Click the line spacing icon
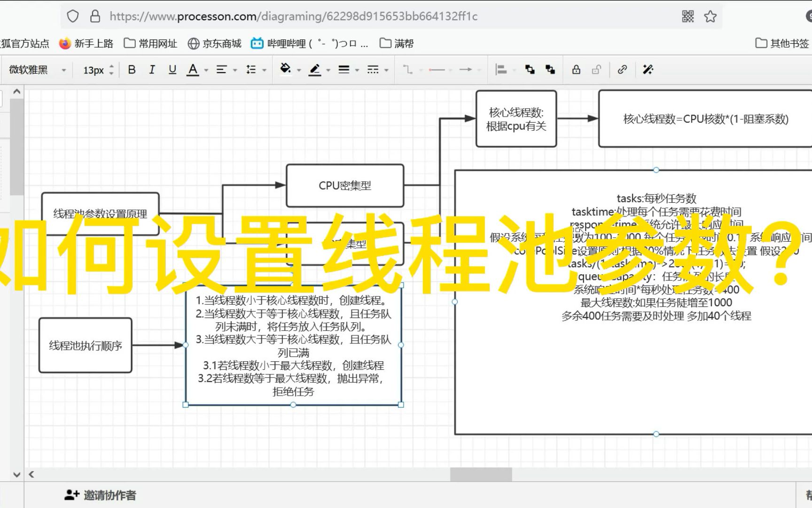812x508 pixels. coord(251,70)
